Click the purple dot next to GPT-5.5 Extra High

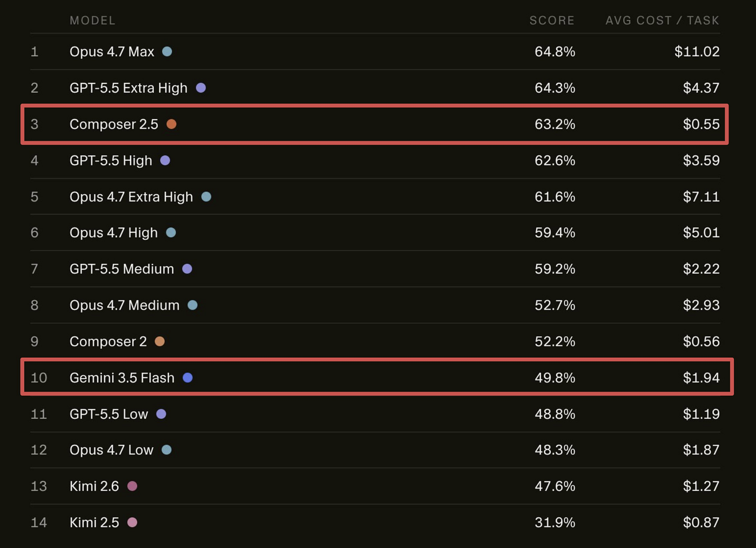(201, 88)
